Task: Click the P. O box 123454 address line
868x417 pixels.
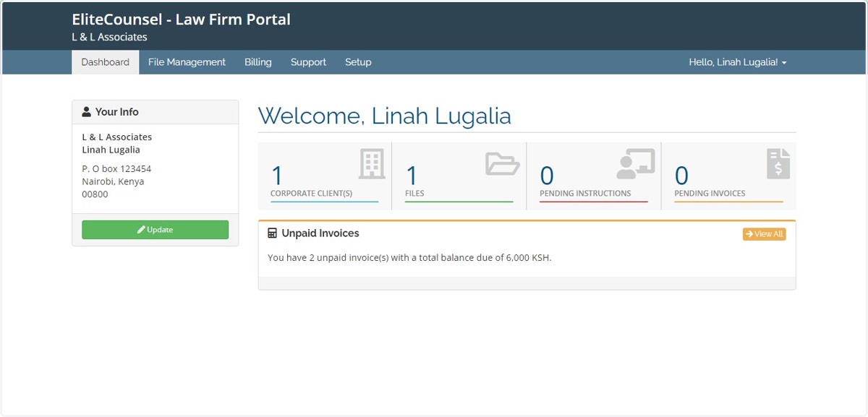Action: click(116, 168)
